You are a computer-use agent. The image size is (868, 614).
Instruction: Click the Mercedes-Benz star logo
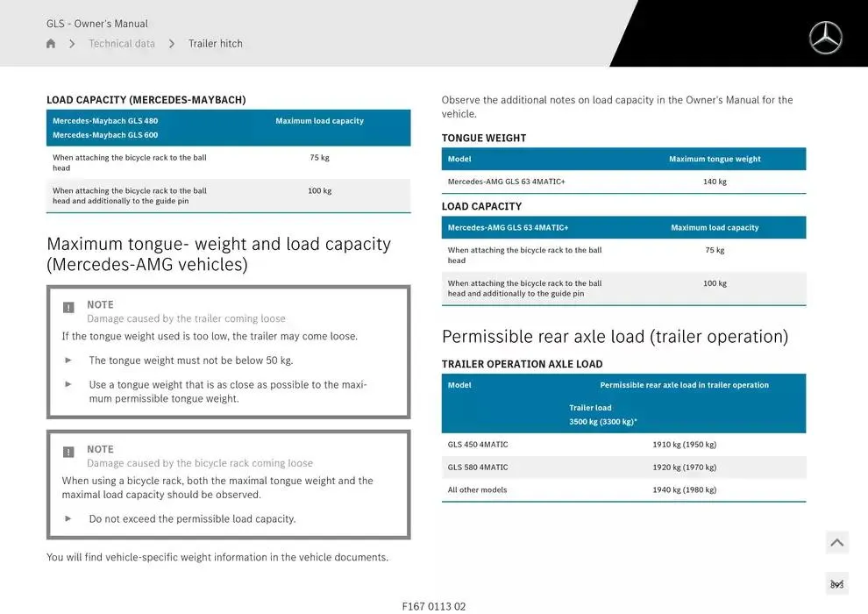coord(825,38)
